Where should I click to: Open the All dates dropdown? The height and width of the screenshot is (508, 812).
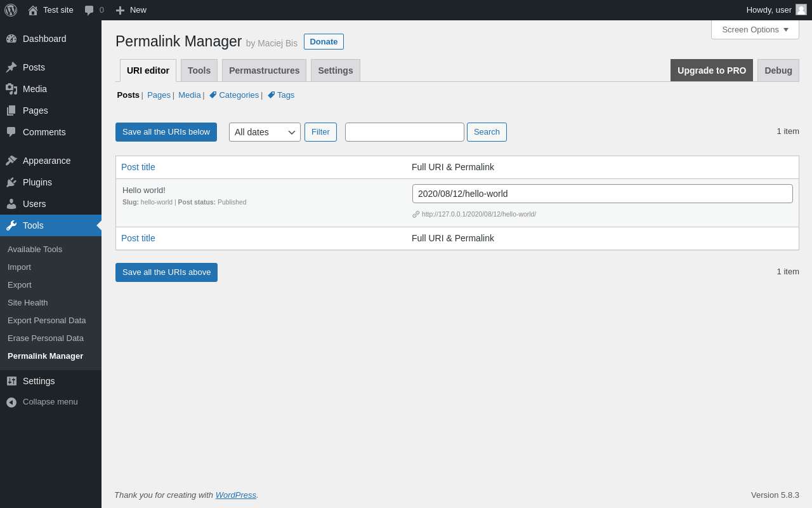[265, 132]
